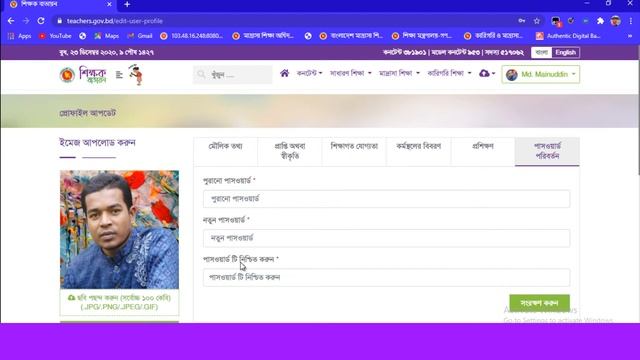Image resolution: width=640 pixels, height=360 pixels.
Task: Bookmark this page with star icon
Action: click(x=537, y=21)
